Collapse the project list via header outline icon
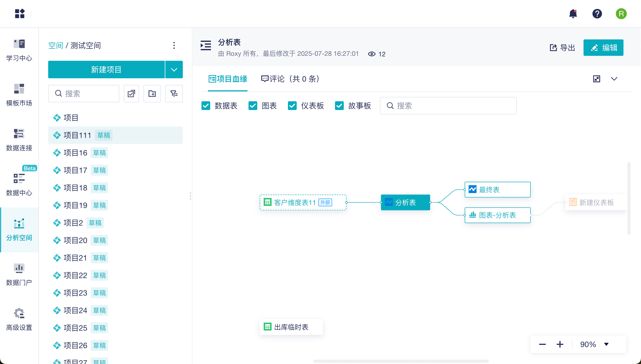641x364 pixels. pyautogui.click(x=206, y=45)
